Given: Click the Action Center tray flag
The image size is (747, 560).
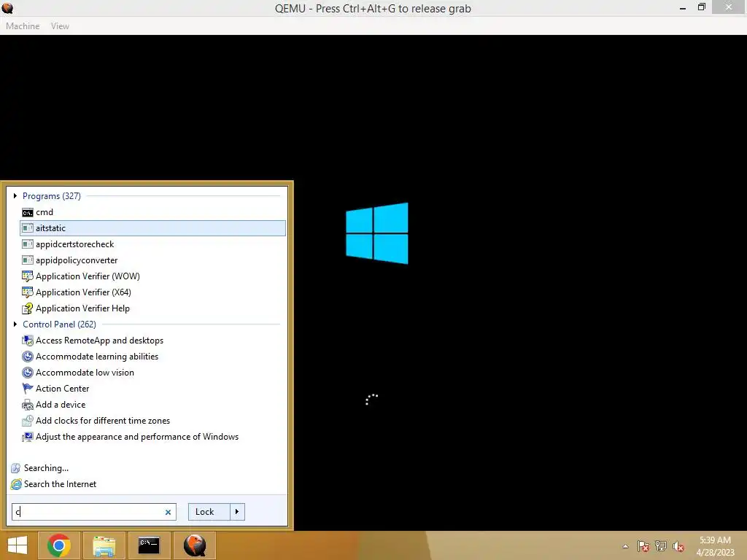Looking at the screenshot, I should point(643,546).
